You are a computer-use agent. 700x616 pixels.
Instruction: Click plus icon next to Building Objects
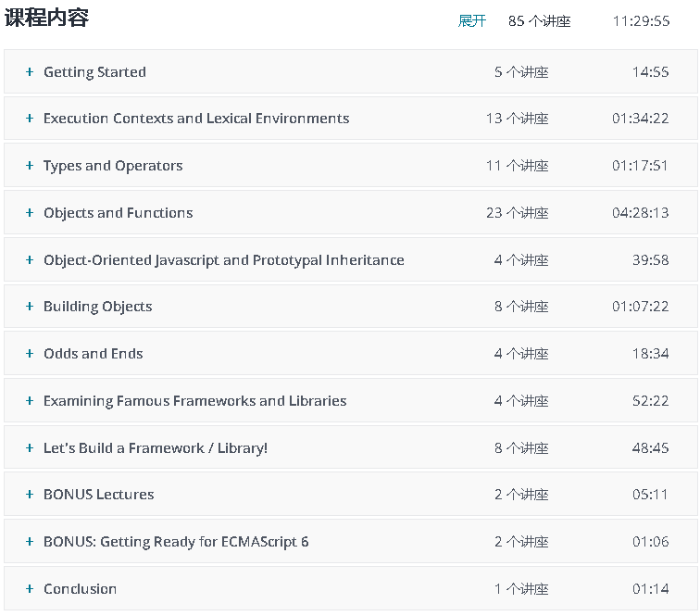[x=30, y=307]
